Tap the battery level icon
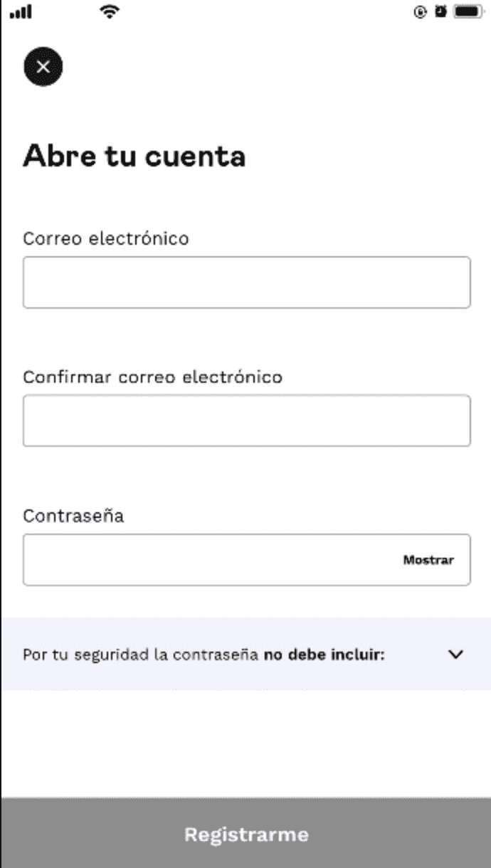Screen dimensions: 491x868 [468, 11]
